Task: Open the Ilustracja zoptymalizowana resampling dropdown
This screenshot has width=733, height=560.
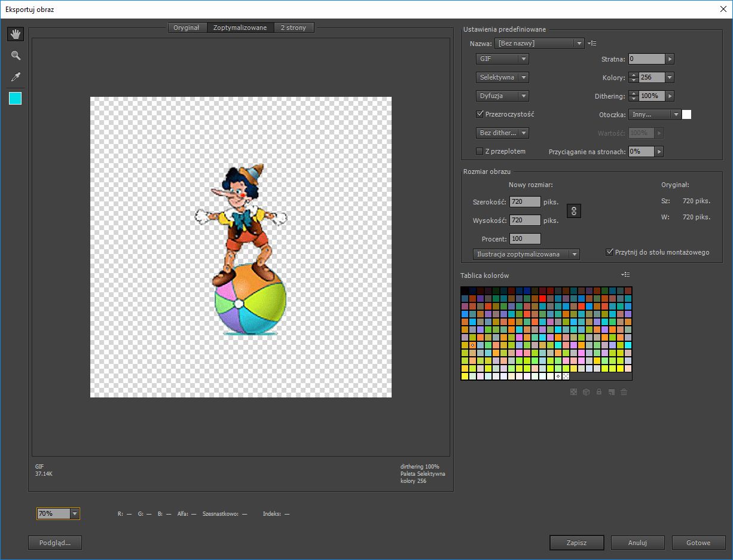Action: pos(526,254)
